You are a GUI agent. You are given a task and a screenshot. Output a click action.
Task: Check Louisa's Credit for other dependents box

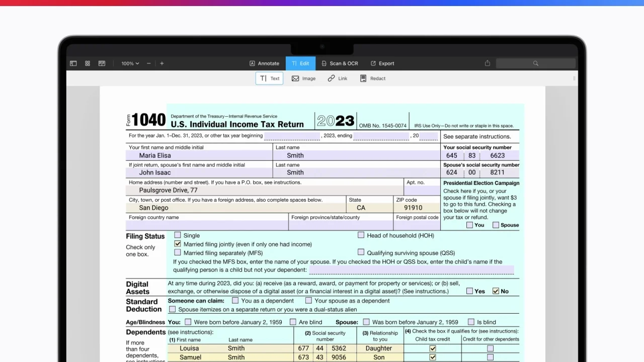(491, 348)
